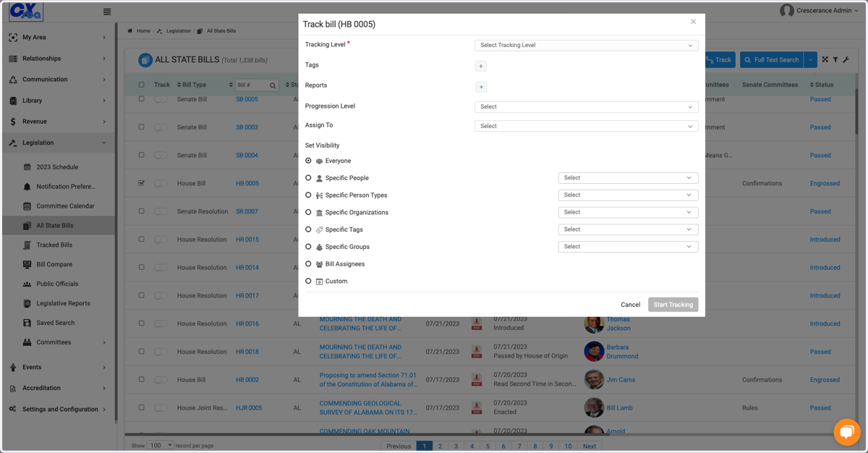Download PDF for Bill Lamb bill row
The height and width of the screenshot is (453, 868).
(x=477, y=407)
